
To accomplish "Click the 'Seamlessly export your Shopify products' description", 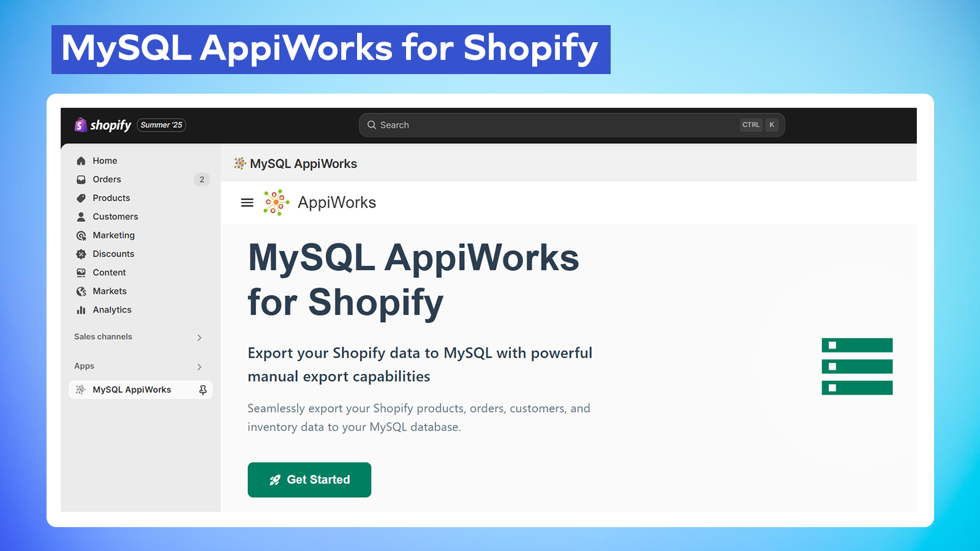I will click(x=419, y=418).
